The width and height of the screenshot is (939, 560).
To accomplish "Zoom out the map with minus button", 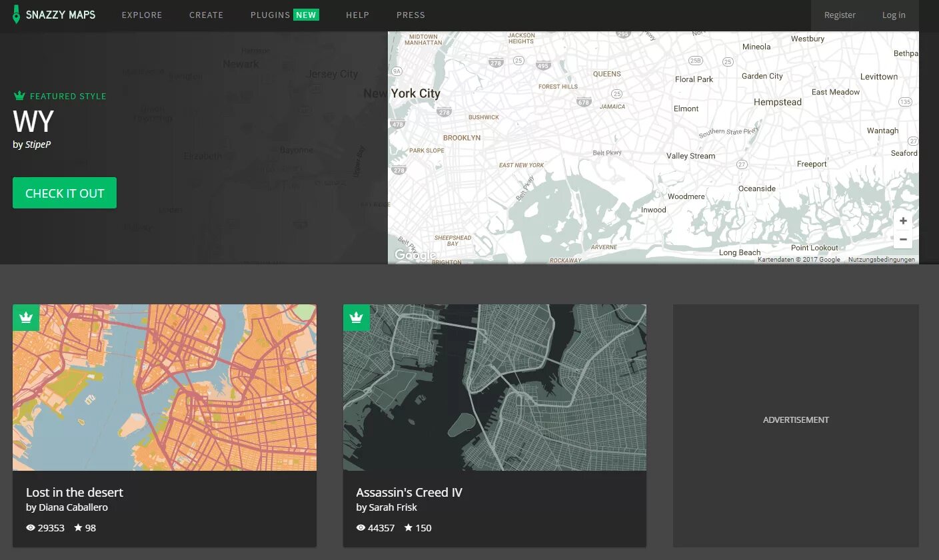I will 903,239.
